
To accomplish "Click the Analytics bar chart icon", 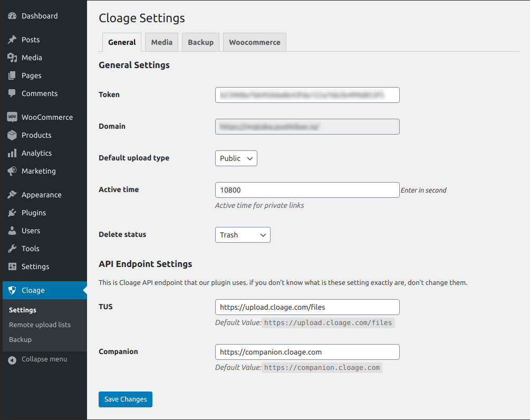I will coord(12,153).
